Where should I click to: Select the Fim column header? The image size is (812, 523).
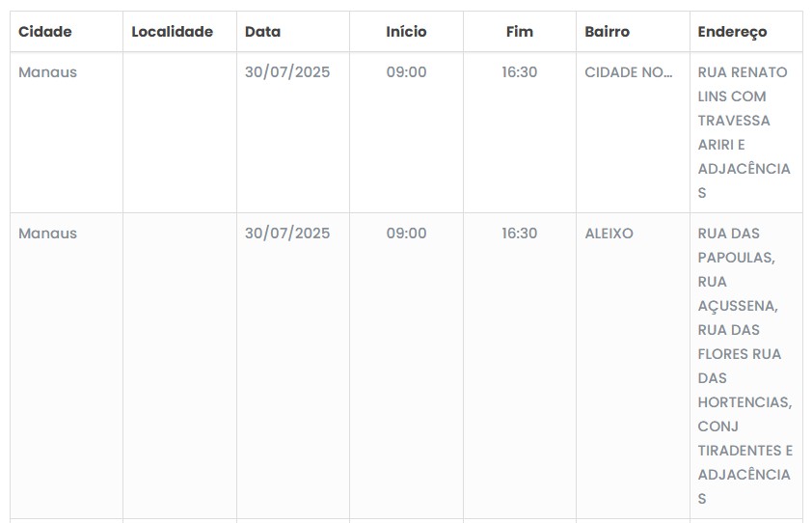[x=519, y=32]
